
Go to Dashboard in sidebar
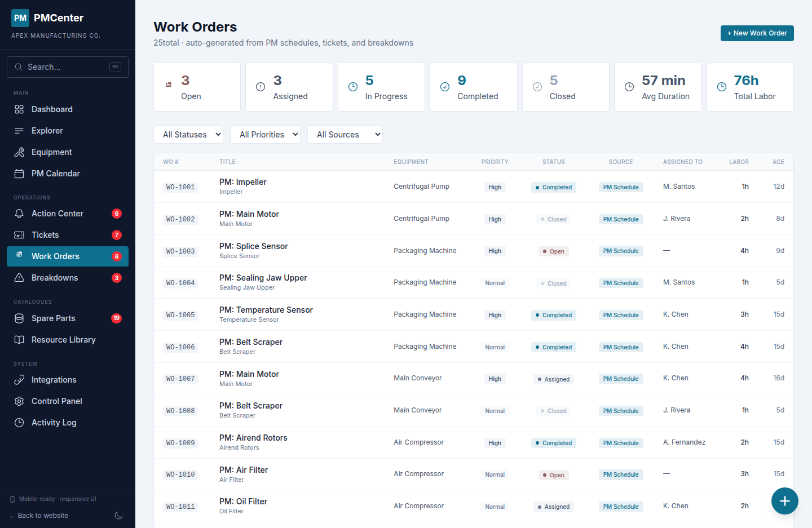click(x=52, y=109)
